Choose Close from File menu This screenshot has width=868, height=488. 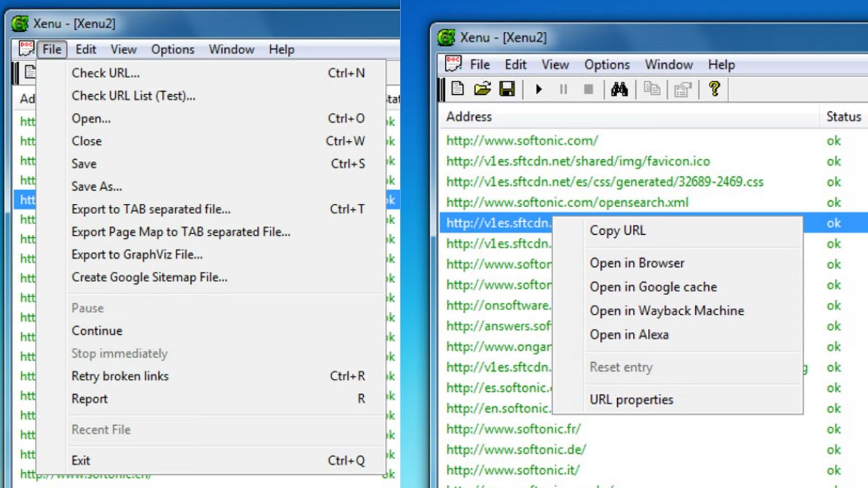pyautogui.click(x=210, y=141)
